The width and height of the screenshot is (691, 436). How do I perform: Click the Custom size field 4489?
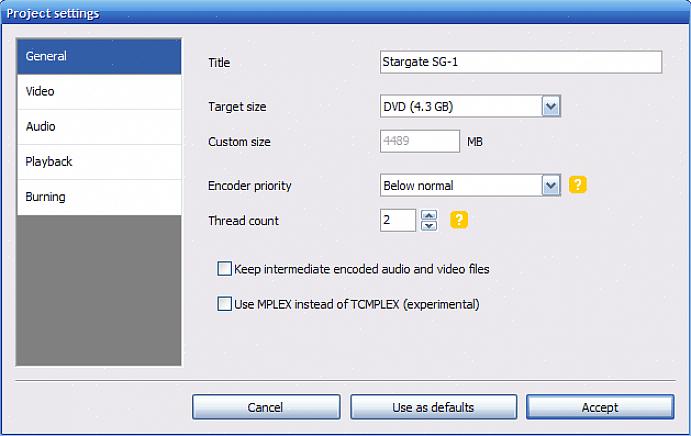(x=420, y=141)
